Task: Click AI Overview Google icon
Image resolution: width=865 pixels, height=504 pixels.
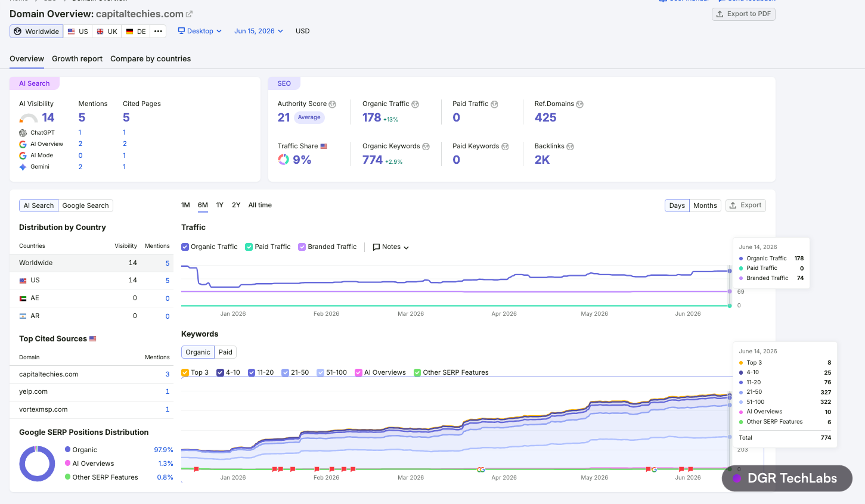Action: 23,144
